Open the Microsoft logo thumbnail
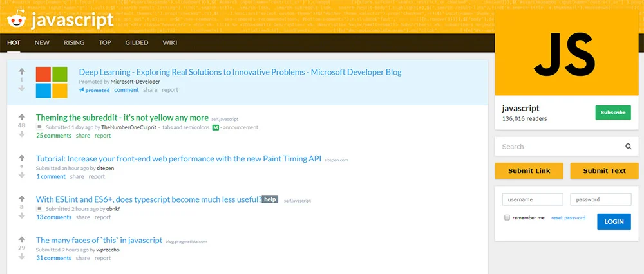Screen dimensions: 644x274 pos(52,82)
